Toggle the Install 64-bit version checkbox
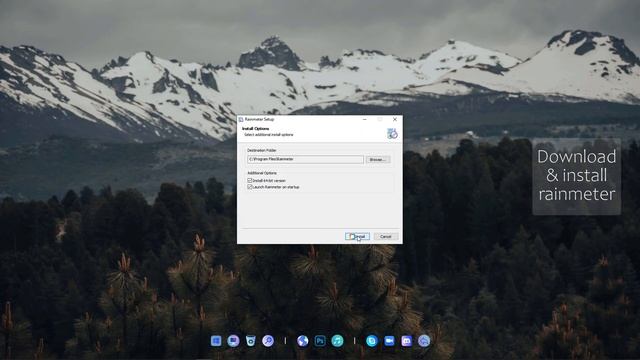Image resolution: width=640 pixels, height=360 pixels. [x=250, y=180]
